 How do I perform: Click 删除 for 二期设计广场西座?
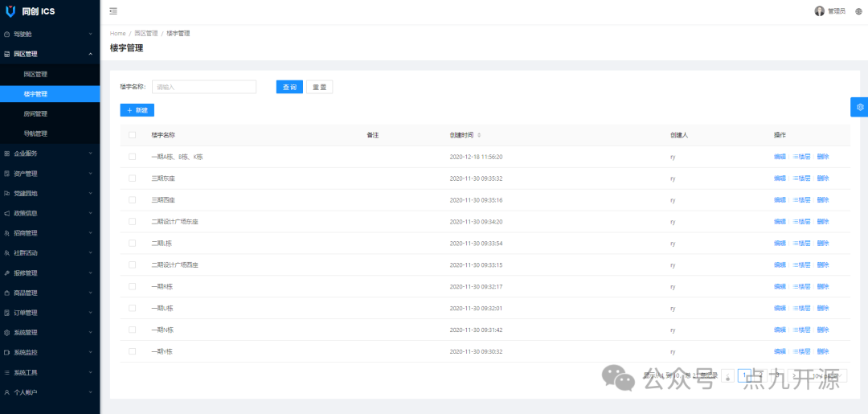(x=823, y=264)
